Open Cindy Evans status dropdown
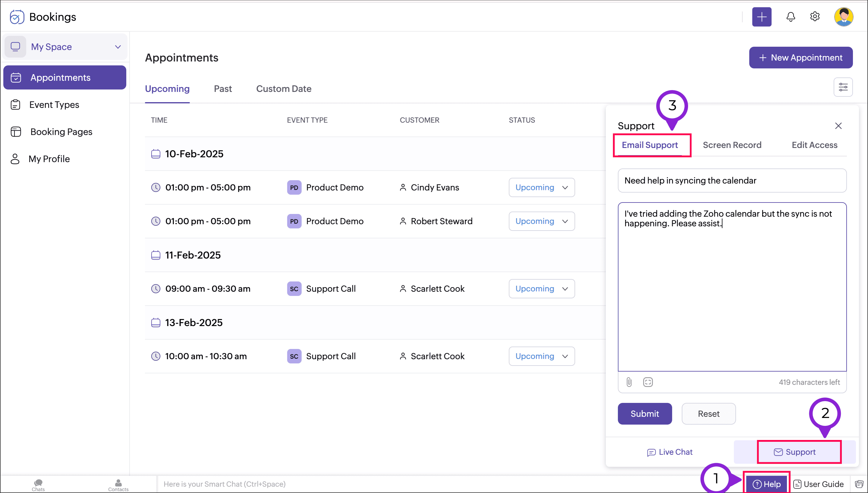 541,187
